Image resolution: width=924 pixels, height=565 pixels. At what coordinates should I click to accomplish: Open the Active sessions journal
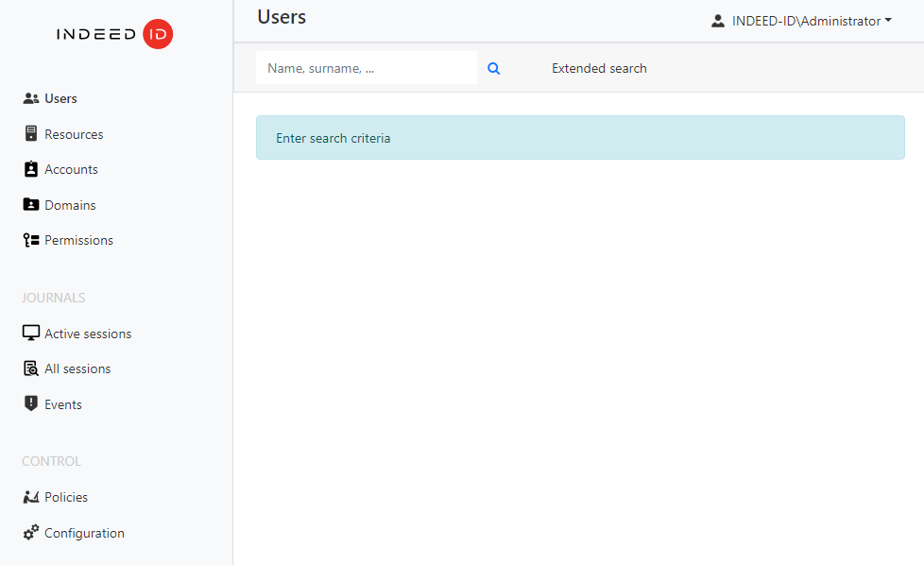[88, 334]
